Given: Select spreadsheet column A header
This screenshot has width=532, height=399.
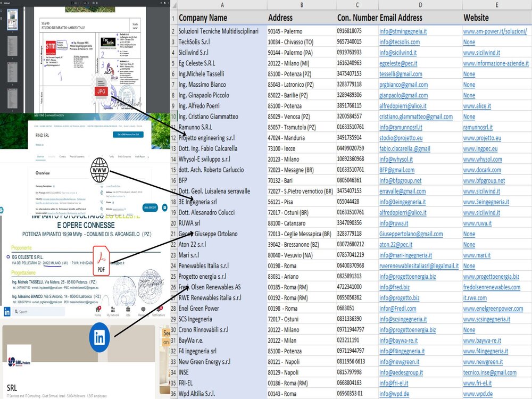Looking at the screenshot, I should (x=222, y=5).
